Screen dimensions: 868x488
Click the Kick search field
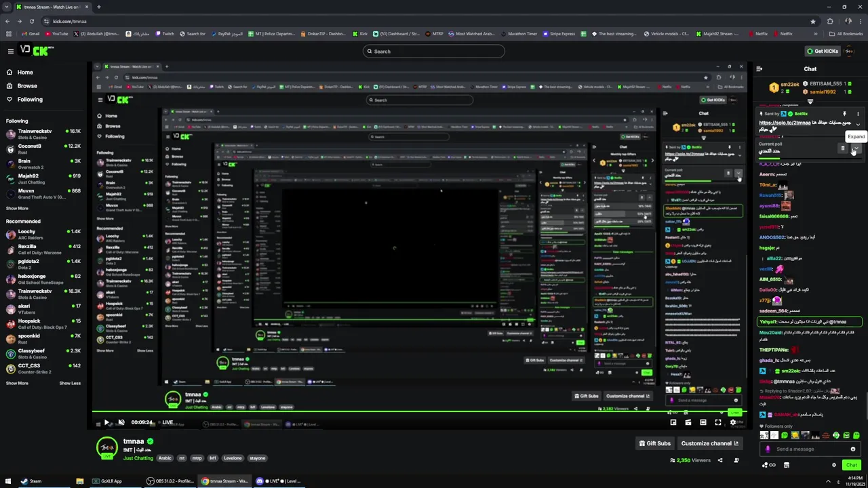click(434, 51)
